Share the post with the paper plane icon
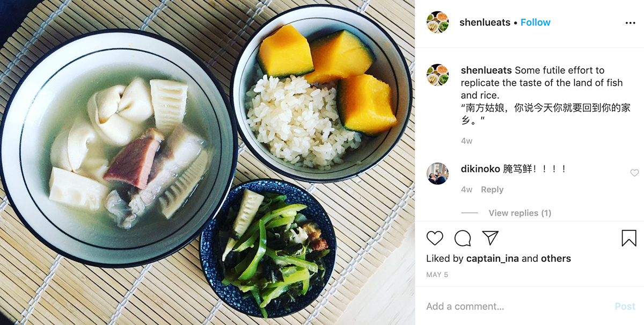This screenshot has height=325, width=644. [491, 238]
